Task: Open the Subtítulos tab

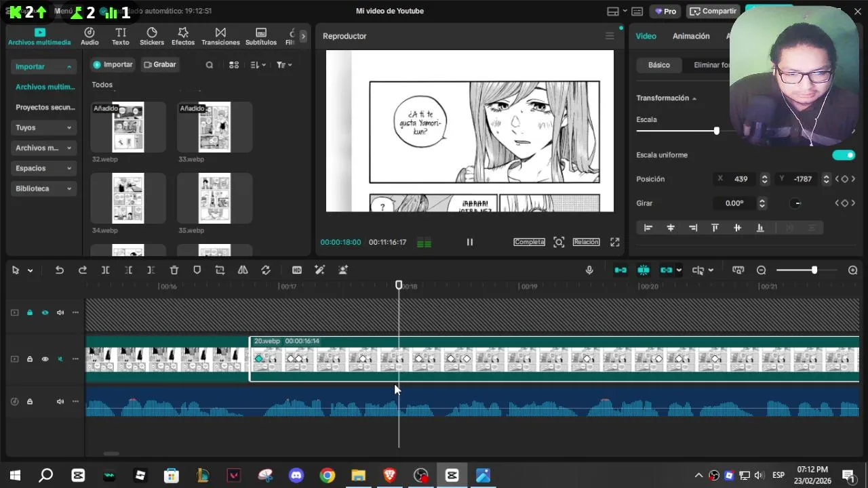Action: [x=261, y=37]
